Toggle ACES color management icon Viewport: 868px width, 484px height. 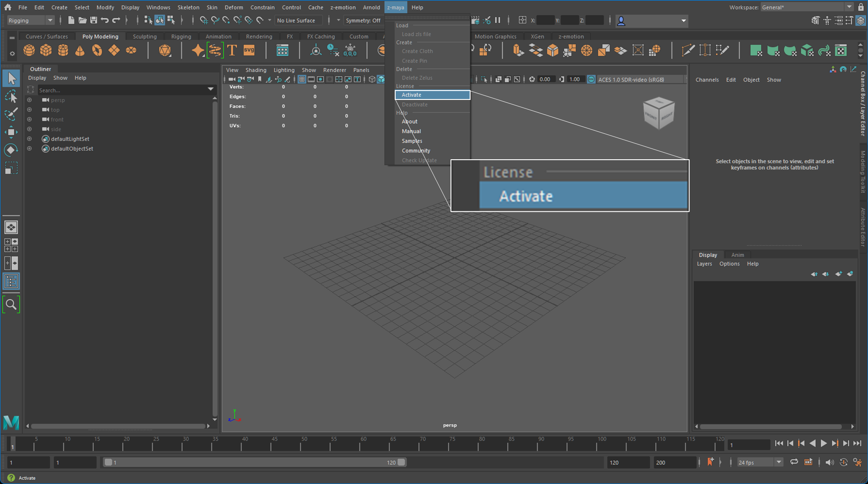(591, 79)
